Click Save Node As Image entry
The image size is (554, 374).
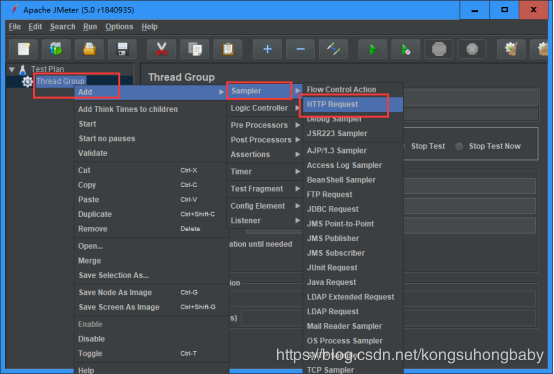[151, 292]
